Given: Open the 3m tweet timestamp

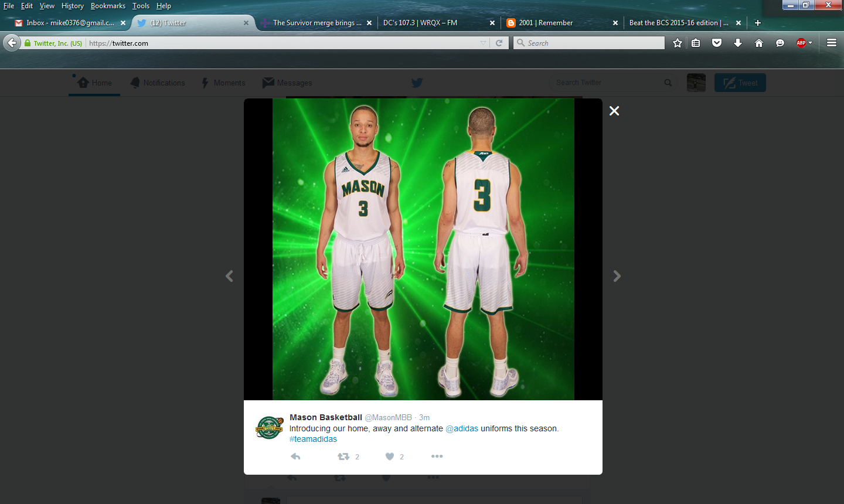Looking at the screenshot, I should 424,417.
